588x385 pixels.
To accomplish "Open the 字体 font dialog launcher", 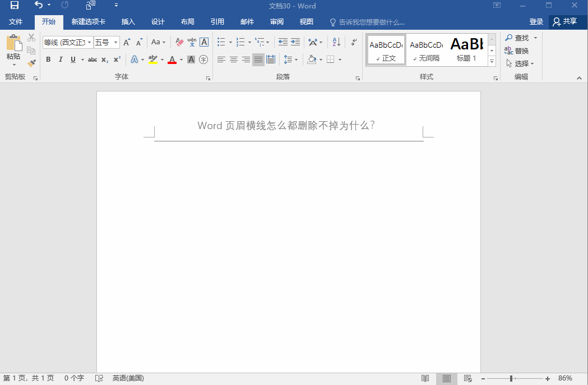I will [x=208, y=78].
